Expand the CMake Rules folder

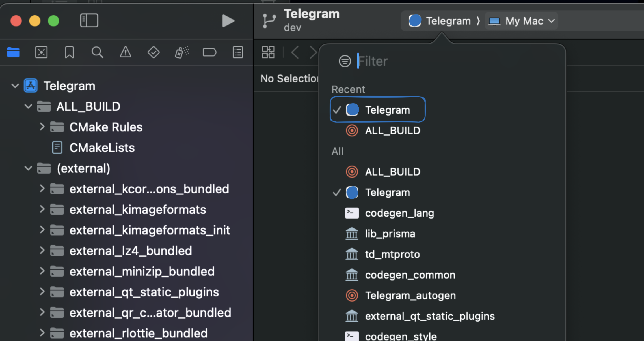[x=42, y=127]
